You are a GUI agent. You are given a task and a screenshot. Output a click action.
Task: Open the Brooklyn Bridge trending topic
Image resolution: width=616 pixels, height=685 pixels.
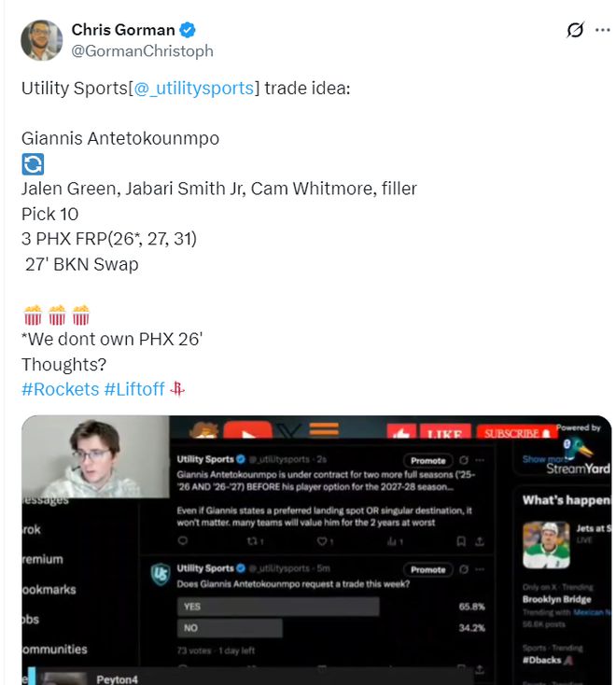(x=556, y=599)
